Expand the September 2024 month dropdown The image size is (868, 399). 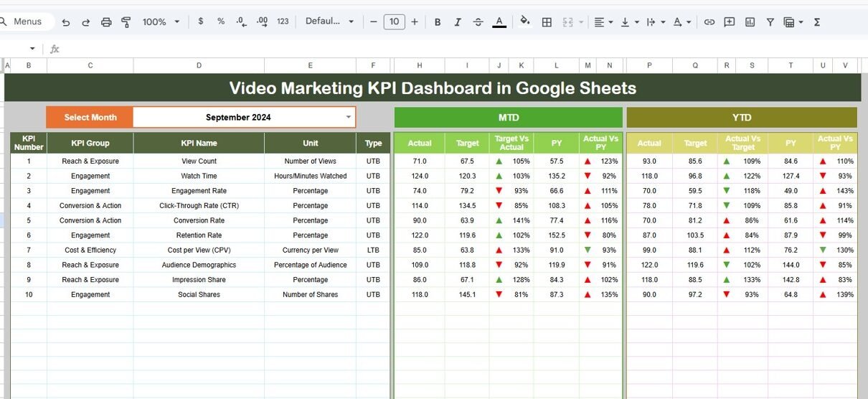pos(349,117)
